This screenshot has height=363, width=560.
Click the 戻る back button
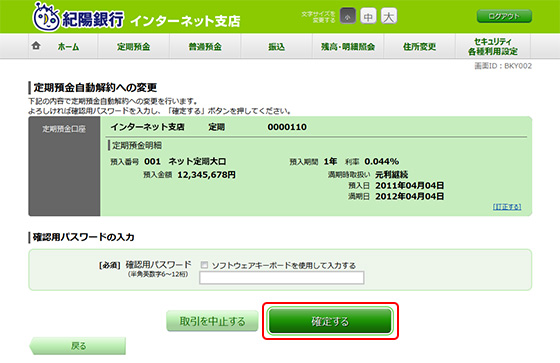click(x=78, y=346)
